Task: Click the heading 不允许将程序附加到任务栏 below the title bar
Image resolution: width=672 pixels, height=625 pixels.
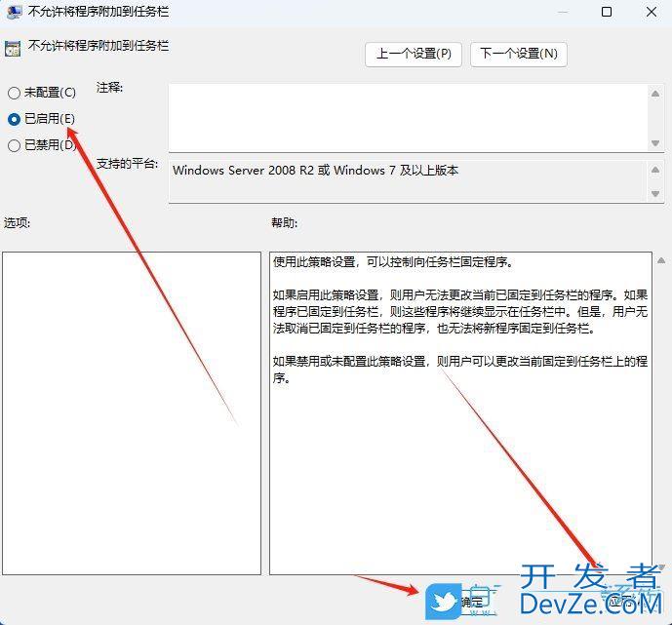Action: 99,46
